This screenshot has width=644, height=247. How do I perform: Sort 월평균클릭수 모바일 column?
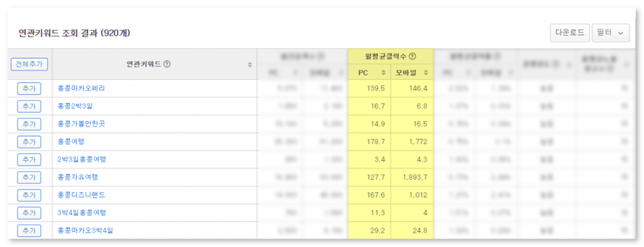pyautogui.click(x=426, y=73)
